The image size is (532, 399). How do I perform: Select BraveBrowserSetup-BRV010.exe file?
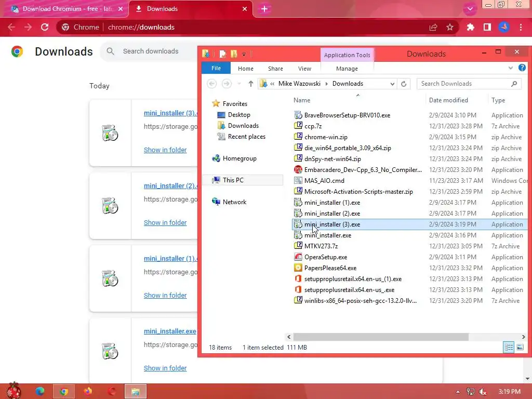[x=347, y=115]
